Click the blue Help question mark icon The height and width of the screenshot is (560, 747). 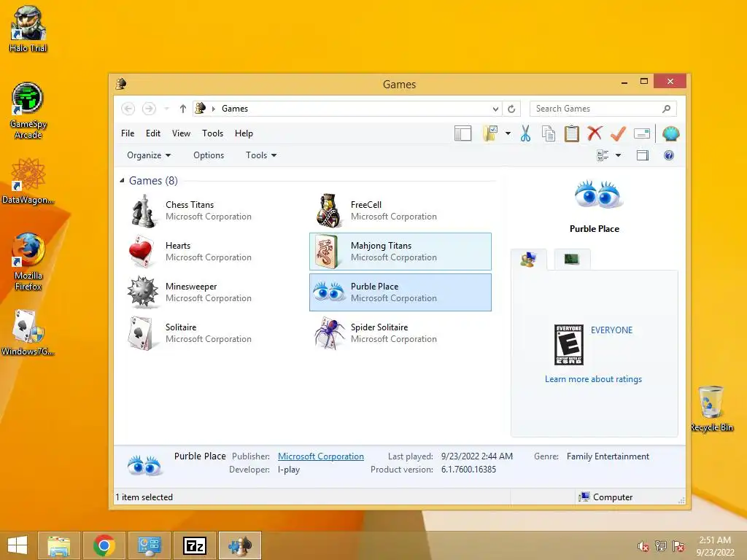click(x=669, y=155)
